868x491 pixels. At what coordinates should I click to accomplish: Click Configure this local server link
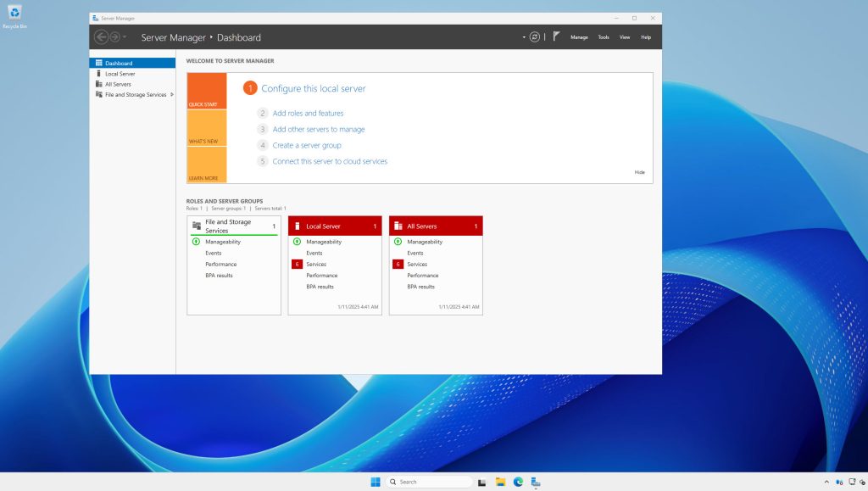click(314, 88)
